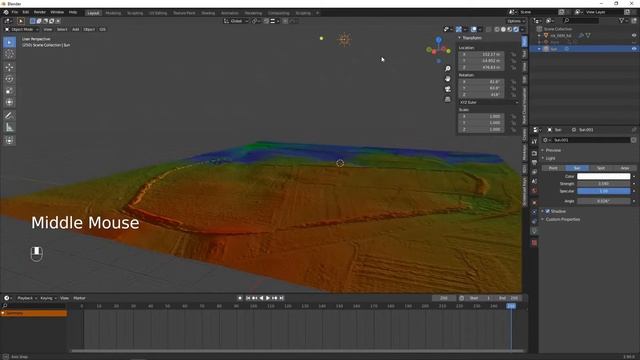
Task: Expand the Custom Properties panel
Action: (x=562, y=220)
